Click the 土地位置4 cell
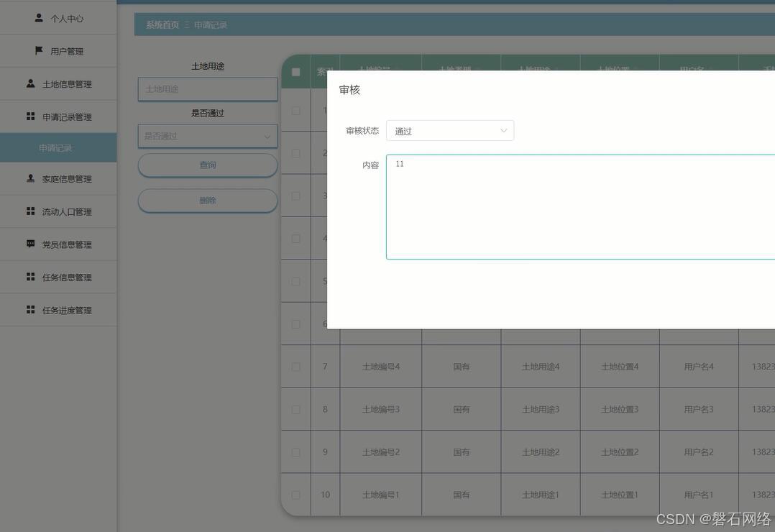775x532 pixels. tap(620, 367)
